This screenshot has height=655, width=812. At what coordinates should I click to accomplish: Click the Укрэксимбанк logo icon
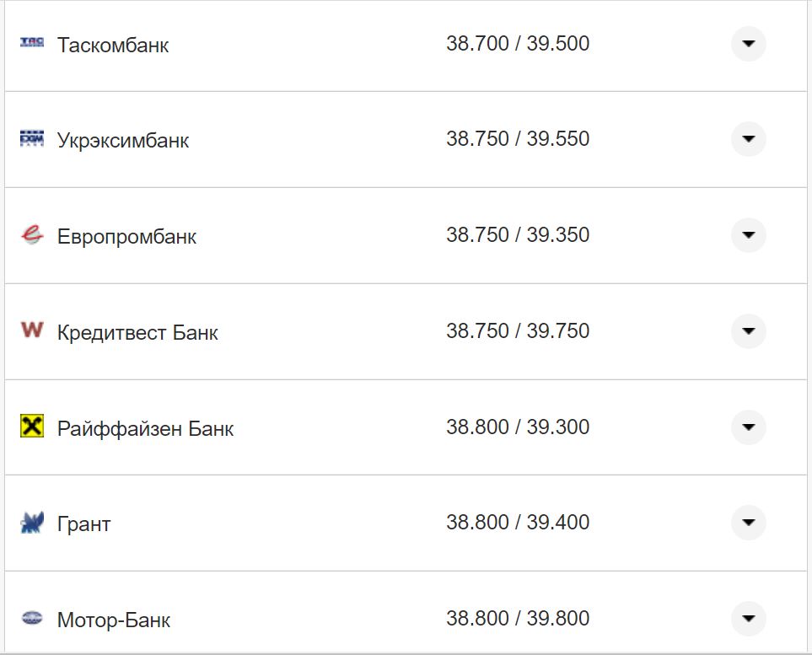pos(31,138)
